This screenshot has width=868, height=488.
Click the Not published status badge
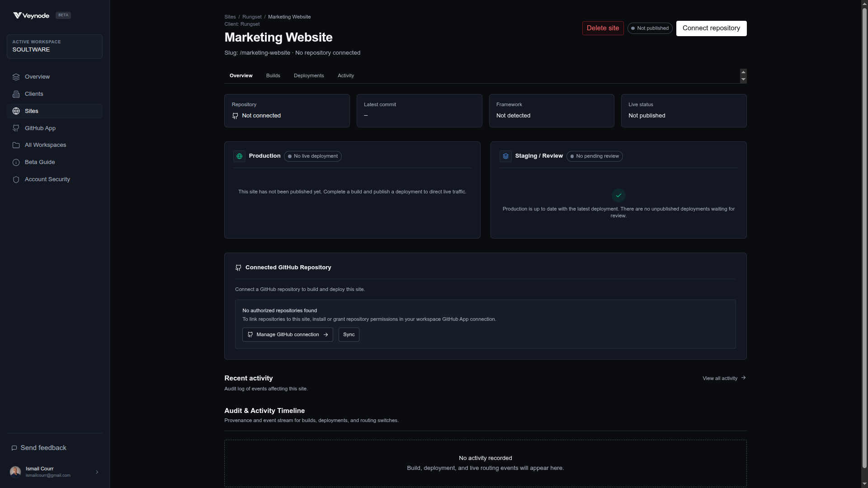(x=650, y=28)
